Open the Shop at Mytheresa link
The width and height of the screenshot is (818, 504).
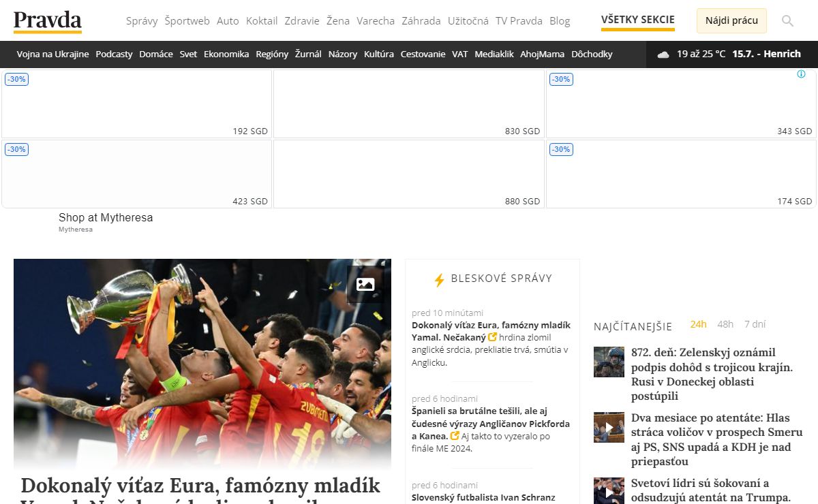click(x=106, y=218)
